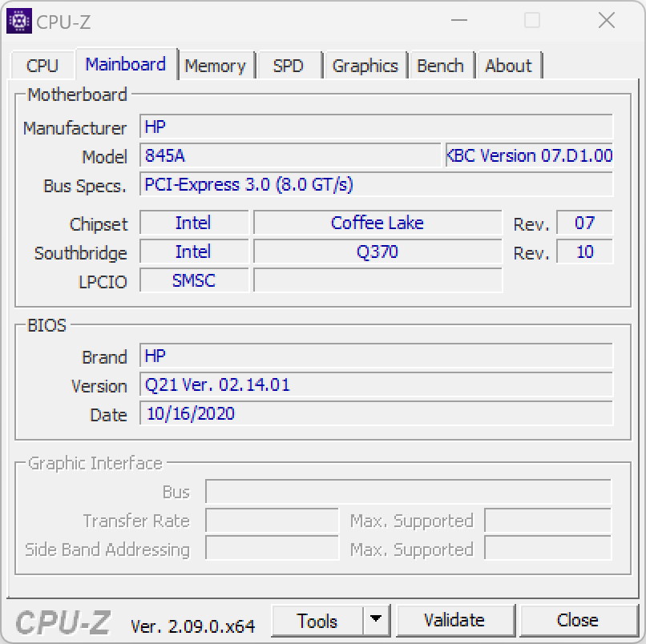Click the Validate button
This screenshot has width=646, height=644.
(454, 620)
